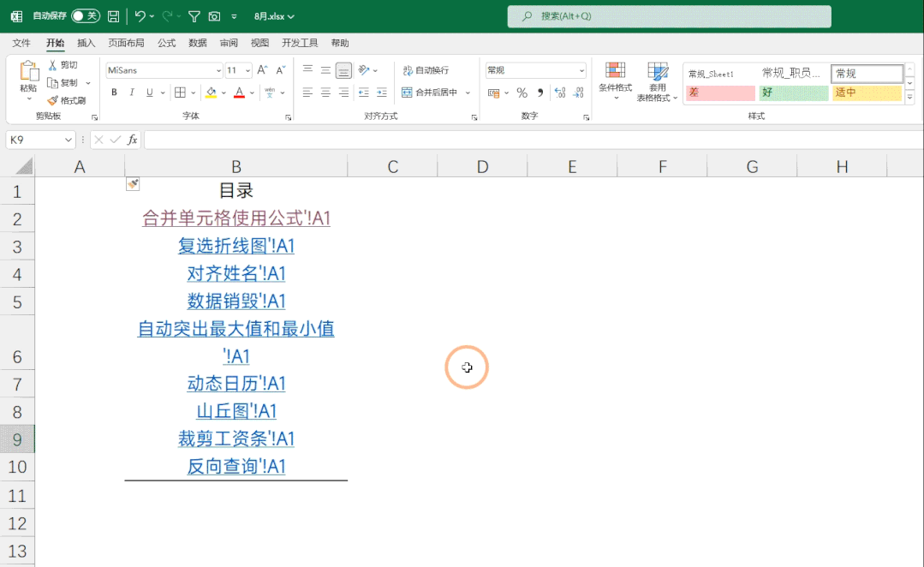Open the font size 11 dropdown
This screenshot has height=567, width=924.
248,70
